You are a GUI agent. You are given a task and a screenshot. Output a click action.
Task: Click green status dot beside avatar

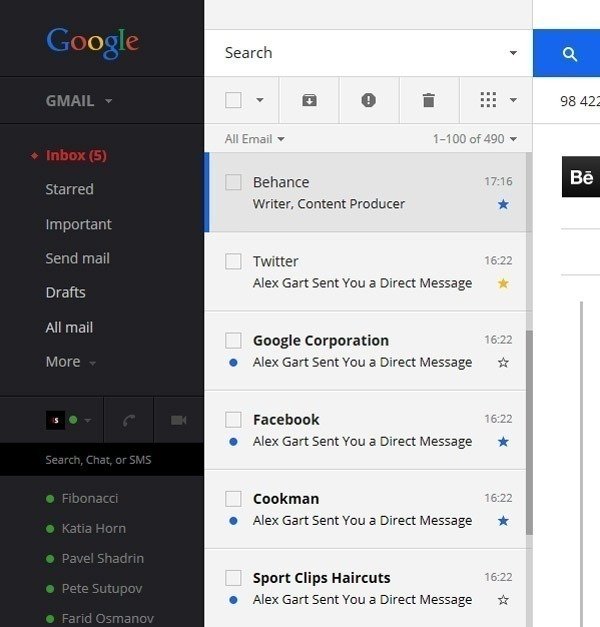click(x=73, y=420)
